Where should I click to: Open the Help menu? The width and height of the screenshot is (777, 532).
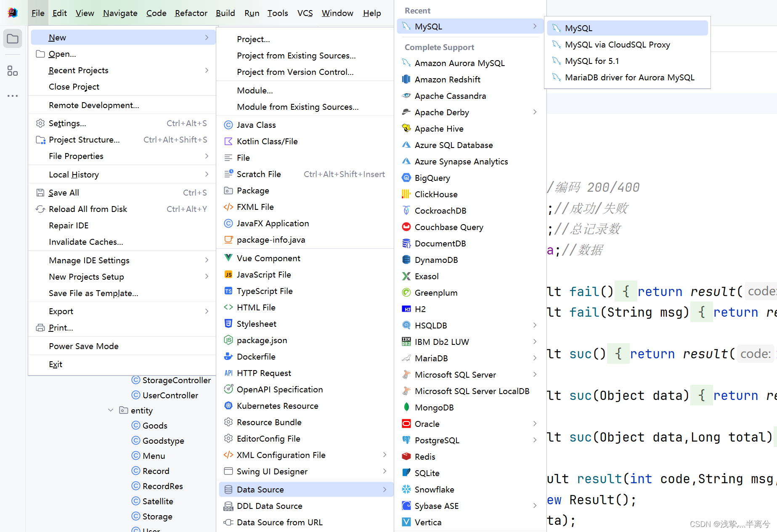pos(372,13)
